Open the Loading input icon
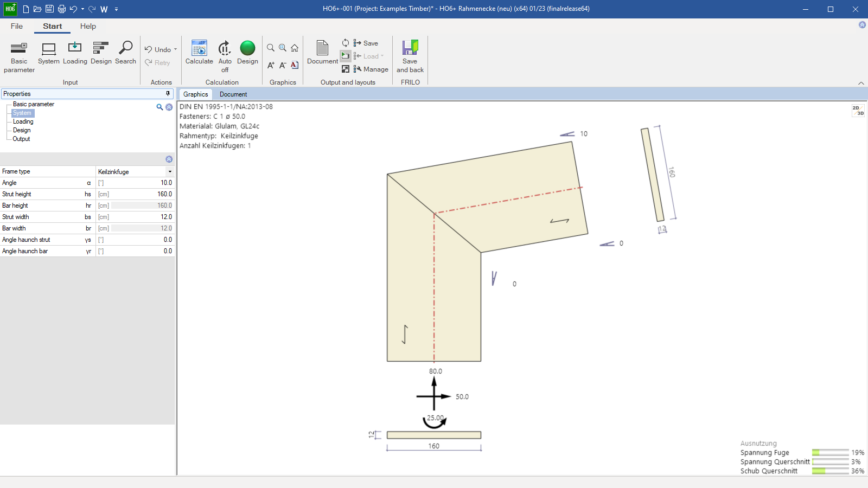The image size is (868, 488). pyautogui.click(x=75, y=53)
